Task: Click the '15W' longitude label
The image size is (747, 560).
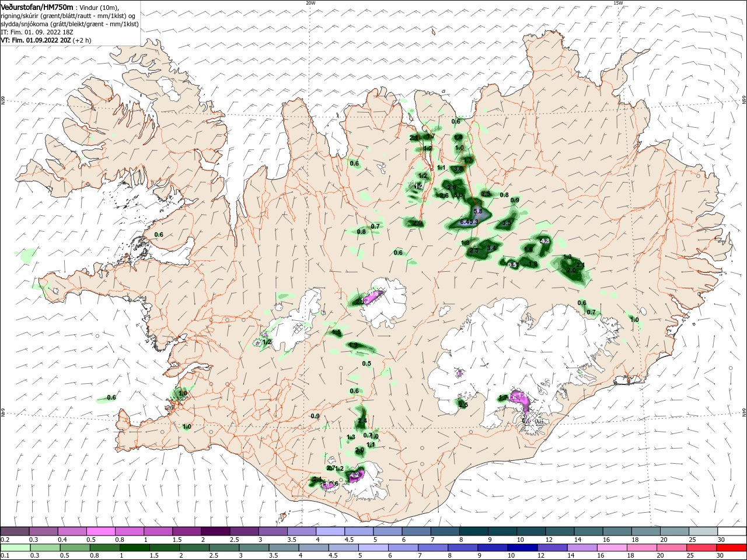Action: 618,3
